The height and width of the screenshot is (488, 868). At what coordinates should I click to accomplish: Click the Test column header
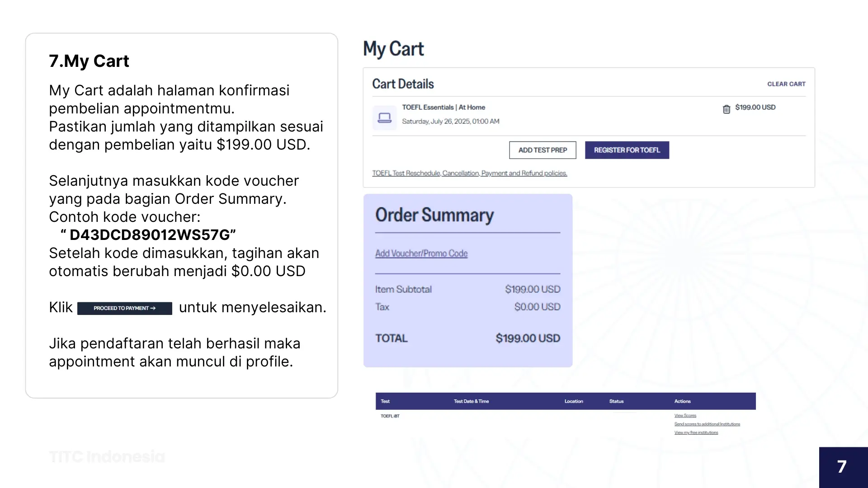point(385,401)
